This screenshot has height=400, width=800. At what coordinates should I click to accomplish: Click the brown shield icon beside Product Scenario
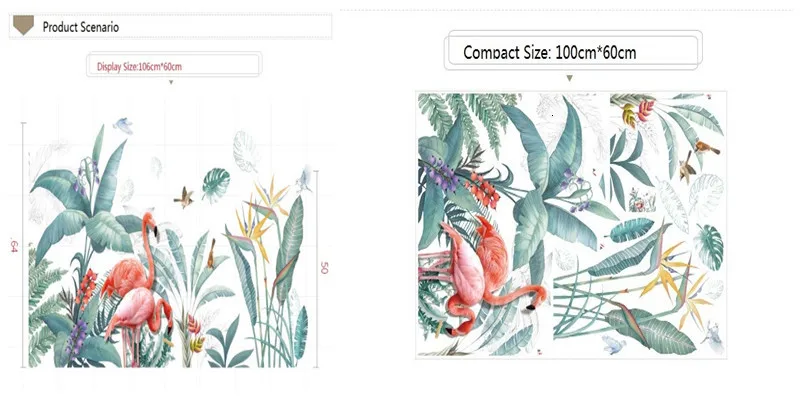pos(23,25)
